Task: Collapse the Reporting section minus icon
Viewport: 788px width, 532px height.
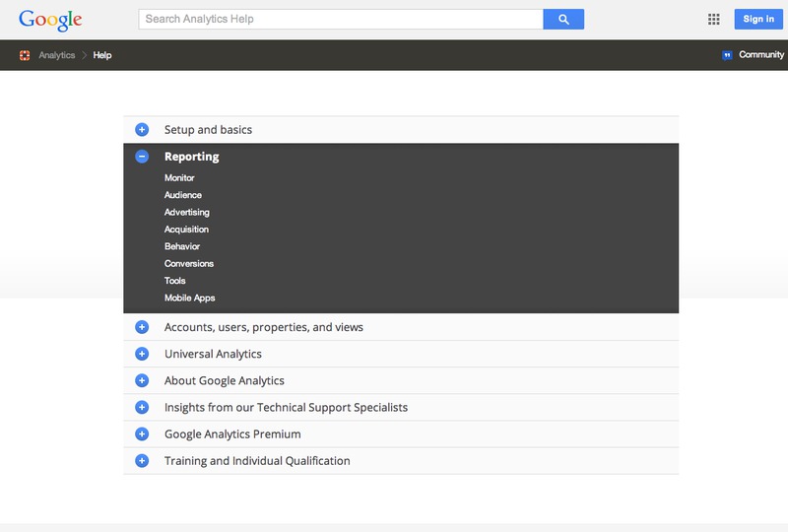Action: (142, 157)
